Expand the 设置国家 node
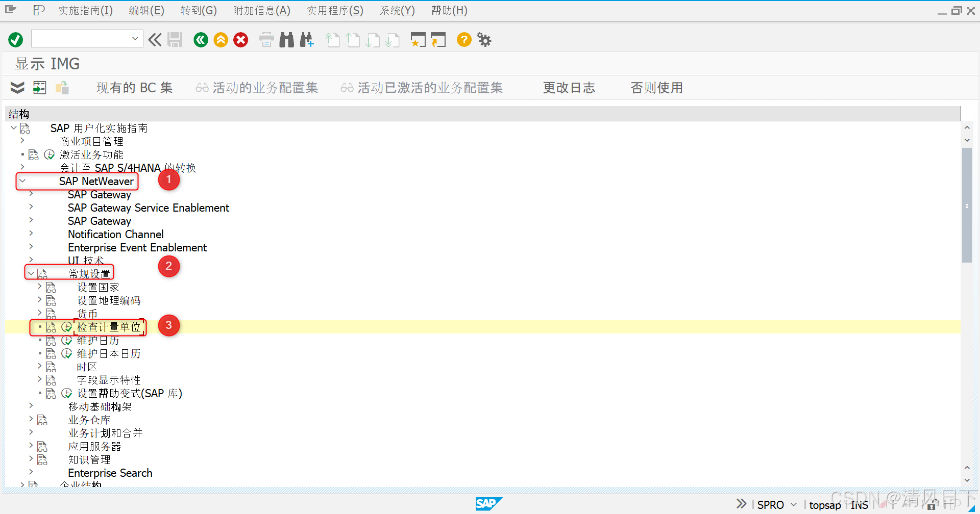Screen dimensions: 980x514 click(40, 286)
